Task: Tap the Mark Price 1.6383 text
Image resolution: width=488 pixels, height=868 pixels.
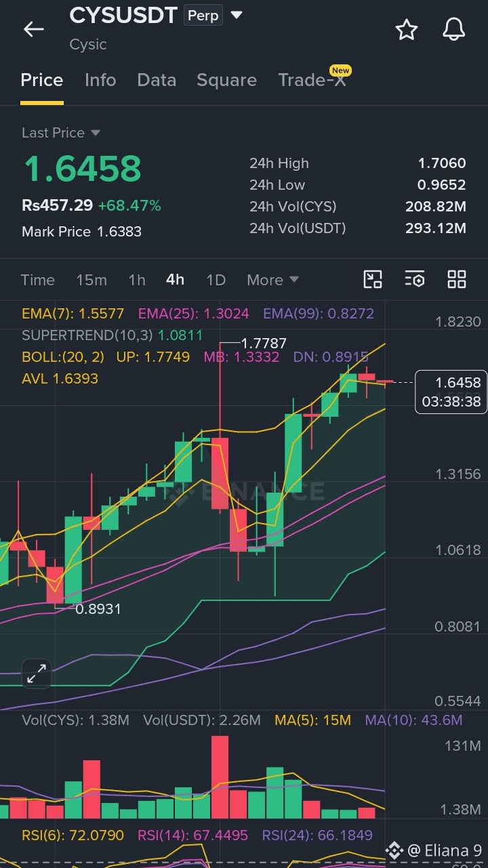Action: point(82,232)
